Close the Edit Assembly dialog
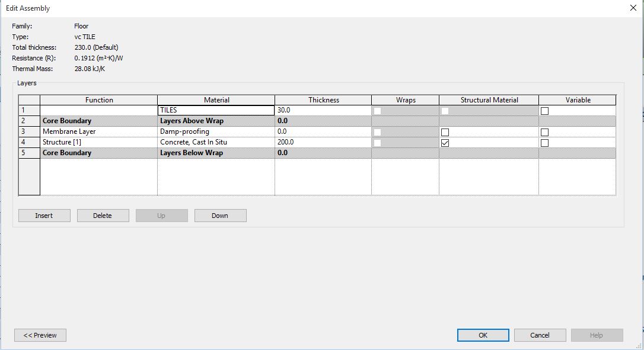This screenshot has height=350, width=644. click(633, 8)
